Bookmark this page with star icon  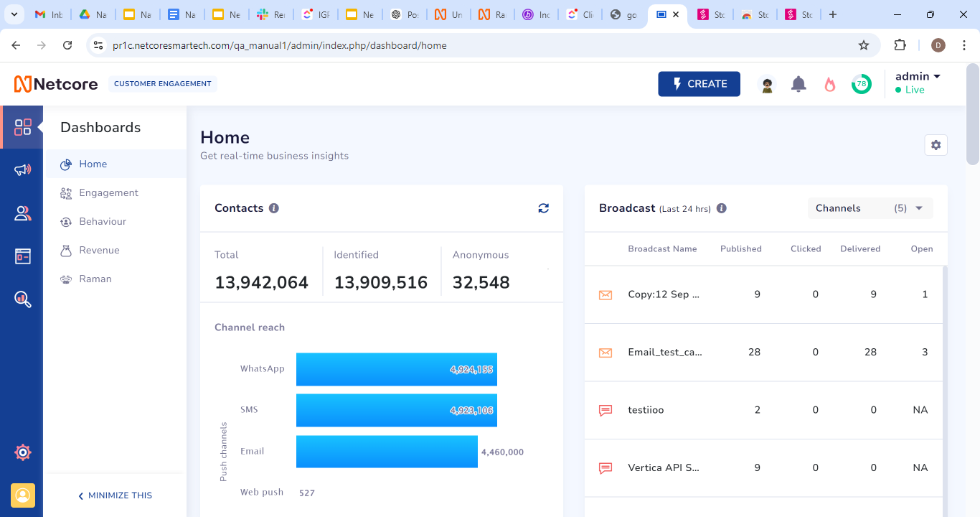pos(864,45)
